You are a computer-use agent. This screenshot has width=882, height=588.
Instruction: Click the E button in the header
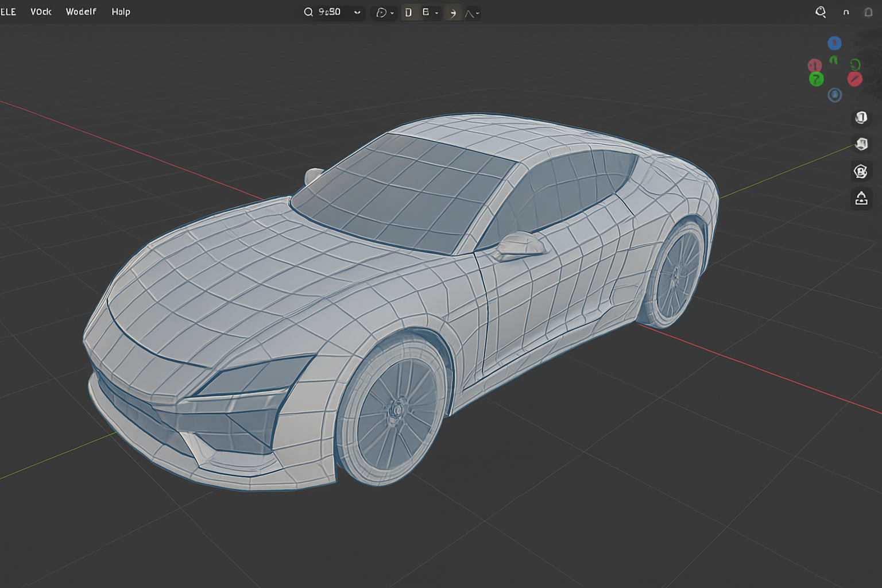tap(425, 12)
